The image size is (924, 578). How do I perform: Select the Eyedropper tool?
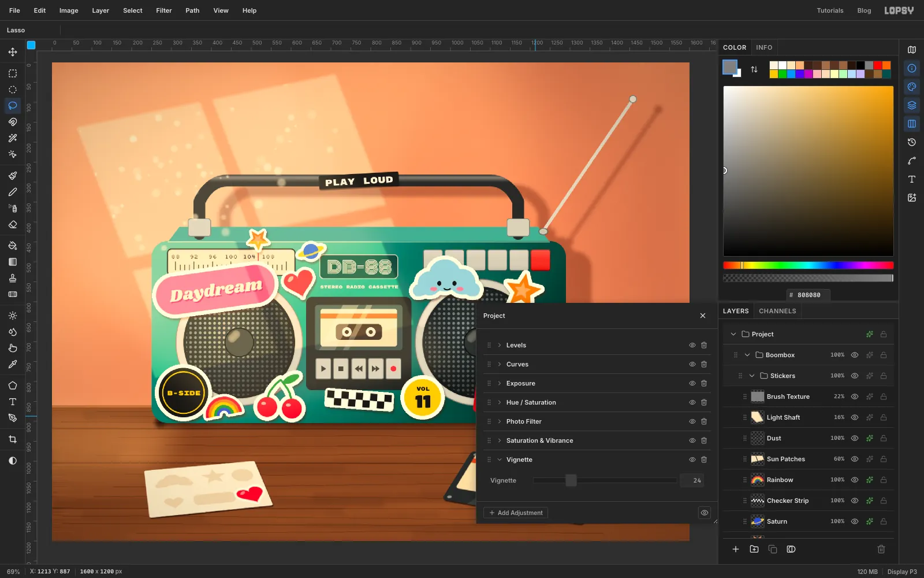pos(13,364)
